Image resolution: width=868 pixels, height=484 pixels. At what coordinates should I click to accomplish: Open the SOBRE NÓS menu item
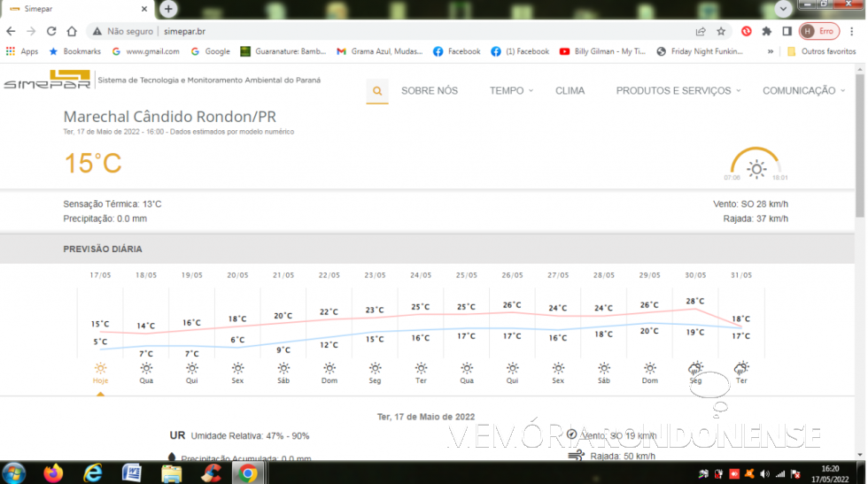[x=430, y=90]
